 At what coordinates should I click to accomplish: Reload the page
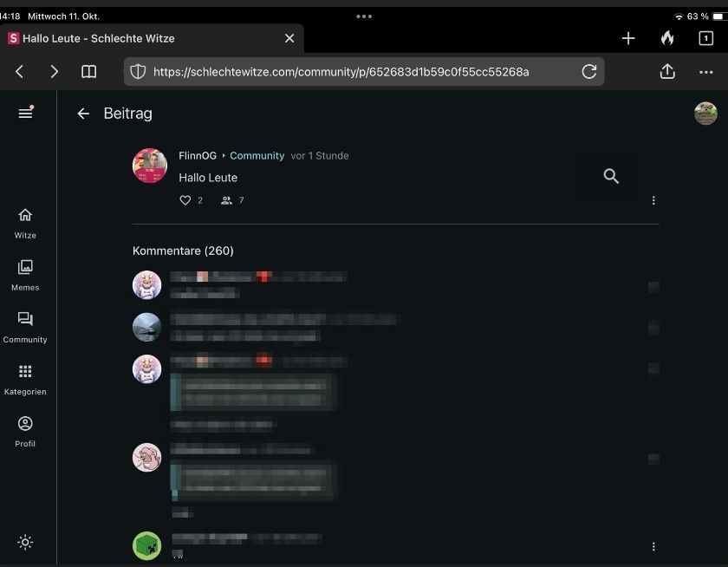(x=589, y=72)
